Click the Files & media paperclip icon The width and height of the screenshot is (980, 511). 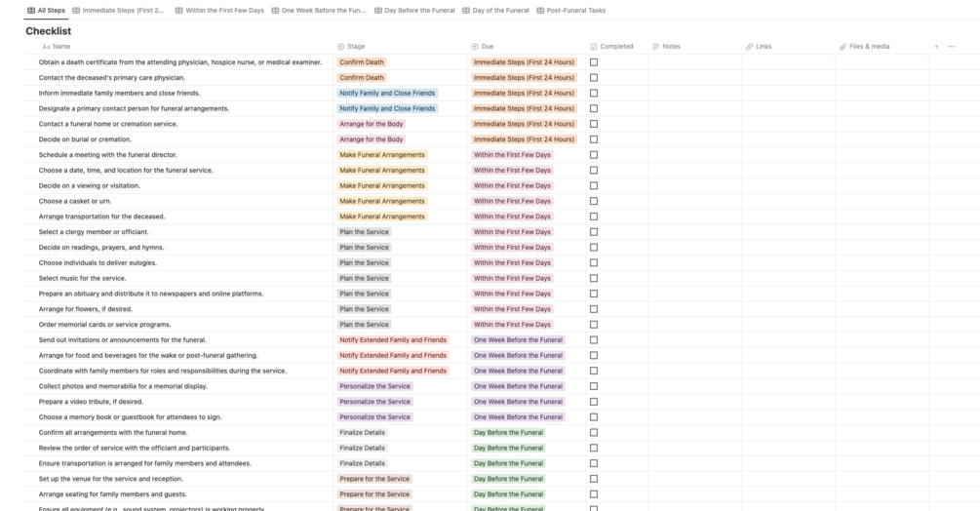pyautogui.click(x=843, y=46)
